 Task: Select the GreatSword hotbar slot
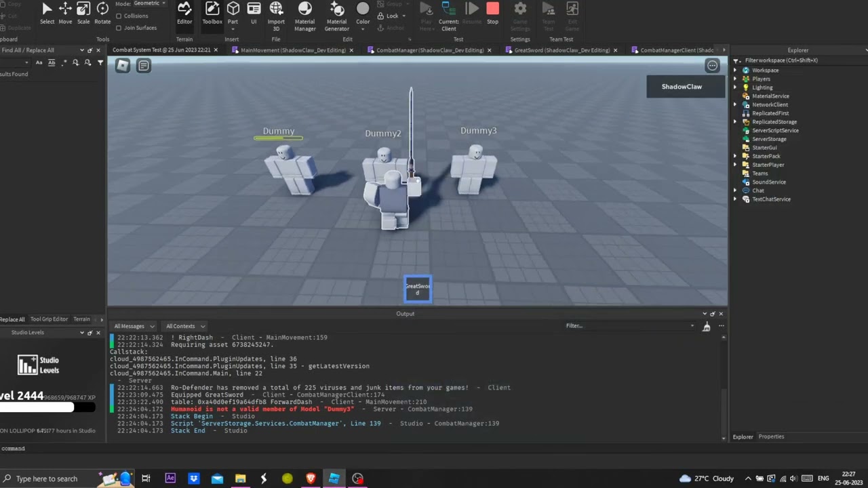[418, 289]
